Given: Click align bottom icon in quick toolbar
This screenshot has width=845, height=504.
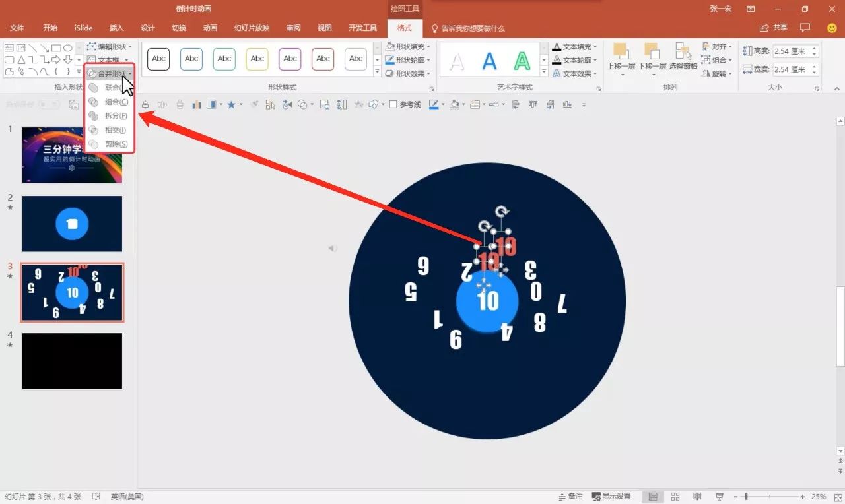Looking at the screenshot, I should [x=566, y=104].
